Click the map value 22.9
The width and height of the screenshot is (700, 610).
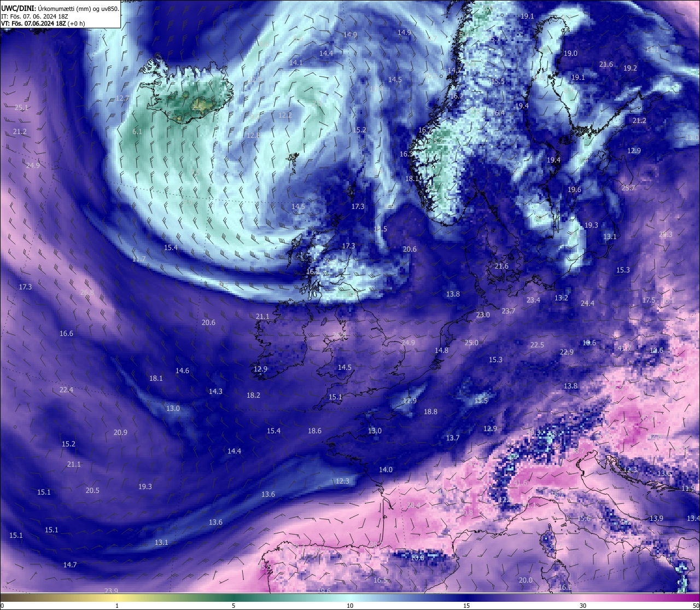[567, 352]
